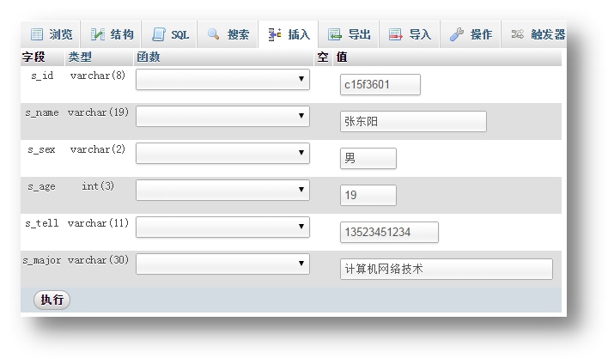The image size is (614, 364).
Task: Open the 导出 tab label
Action: pos(359,34)
